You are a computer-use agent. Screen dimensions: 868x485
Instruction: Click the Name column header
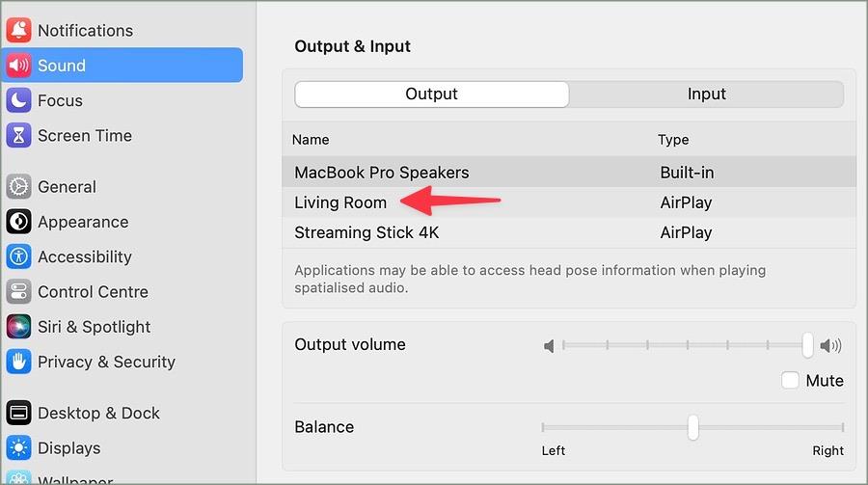tap(311, 140)
